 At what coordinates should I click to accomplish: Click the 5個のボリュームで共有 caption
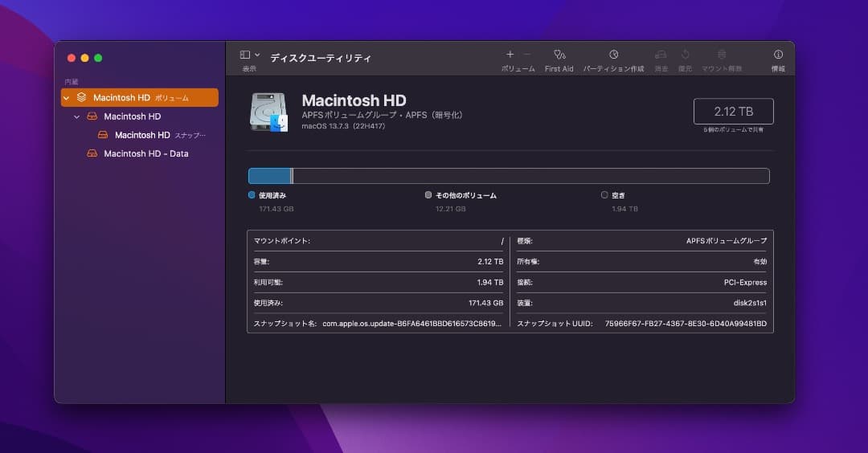click(x=734, y=130)
